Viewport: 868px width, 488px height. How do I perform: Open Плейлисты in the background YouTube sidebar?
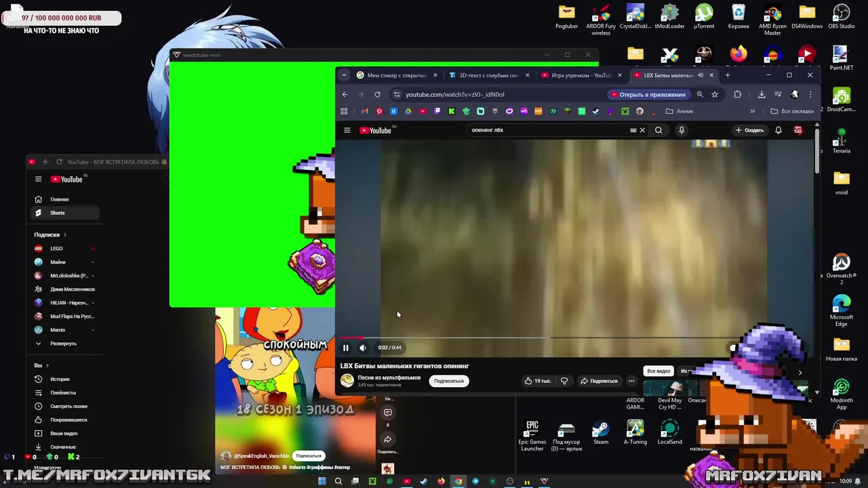64,392
